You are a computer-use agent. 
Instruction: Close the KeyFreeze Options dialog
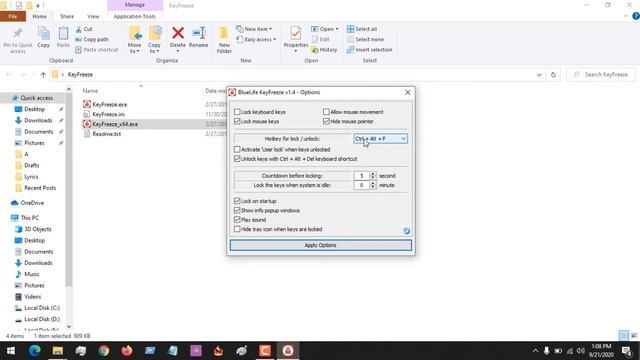pyautogui.click(x=407, y=92)
